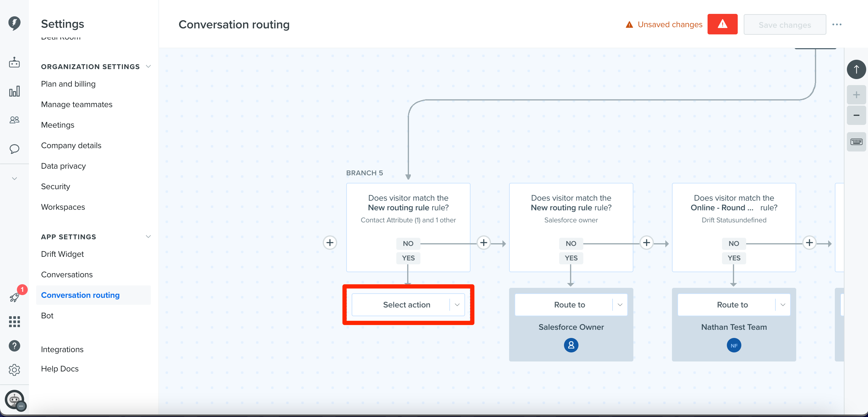Add branch via plus after Salesforce owner NO
868x417 pixels.
[x=646, y=242]
